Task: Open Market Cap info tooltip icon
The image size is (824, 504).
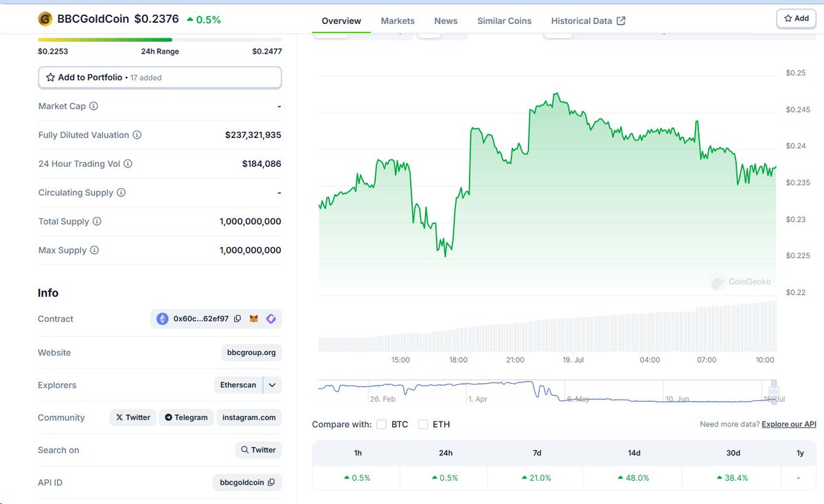Action: [93, 106]
